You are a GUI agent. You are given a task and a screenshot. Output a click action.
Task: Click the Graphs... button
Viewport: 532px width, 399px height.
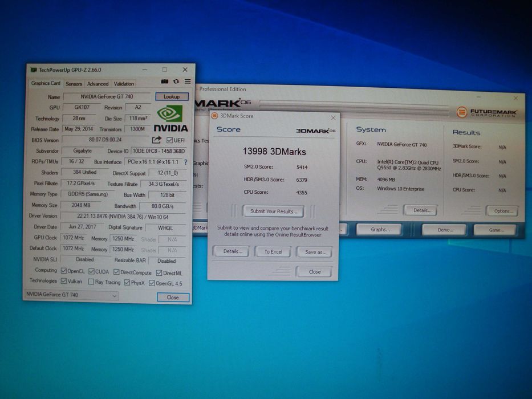[380, 230]
